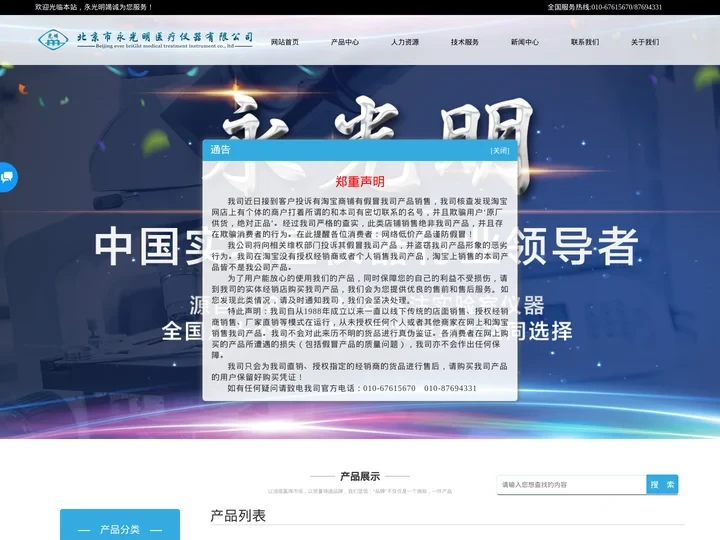Viewport: 720px width, 540px height.
Task: Go to 网站首页 in the navigation
Action: pos(285,42)
